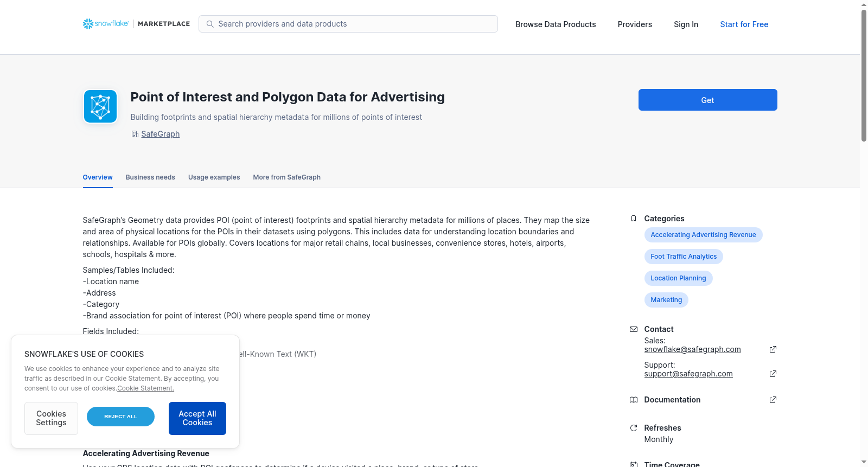This screenshot has width=868, height=467.
Task: Click the Refreshes circular arrow icon
Action: 634,428
